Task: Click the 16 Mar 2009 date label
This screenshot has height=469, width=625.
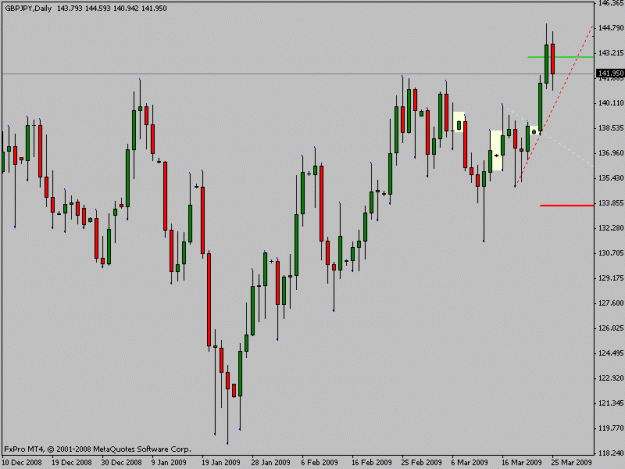Action: pos(521,462)
